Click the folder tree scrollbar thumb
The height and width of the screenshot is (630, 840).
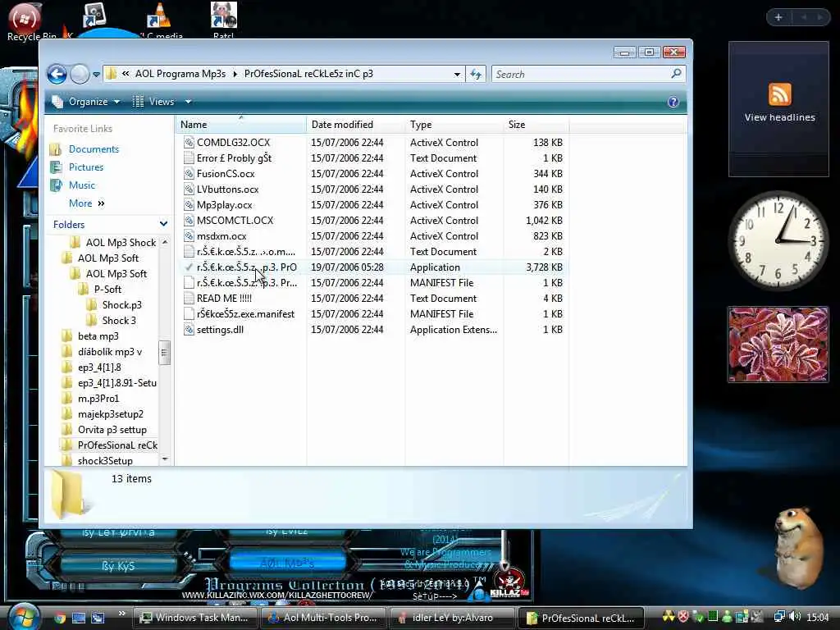click(164, 353)
